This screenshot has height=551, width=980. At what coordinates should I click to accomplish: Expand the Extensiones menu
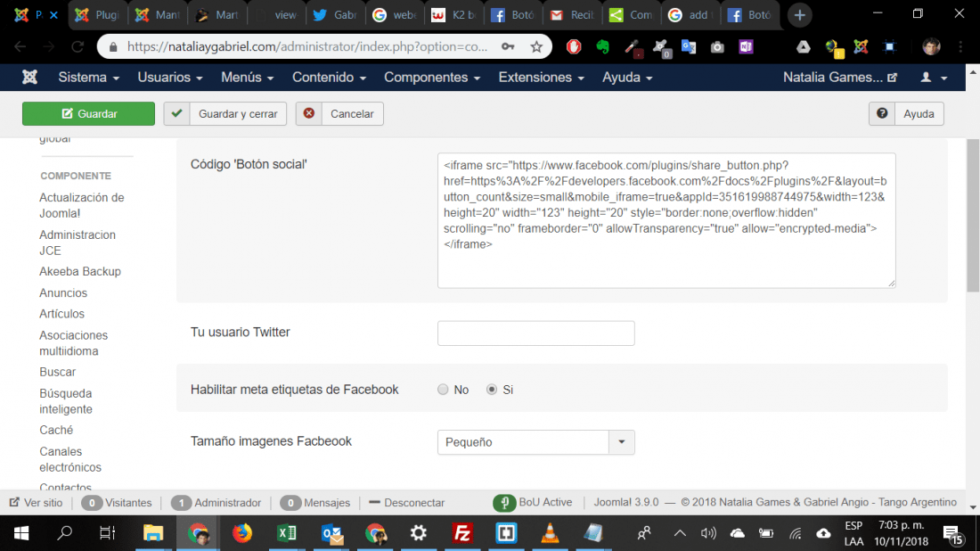coord(542,78)
